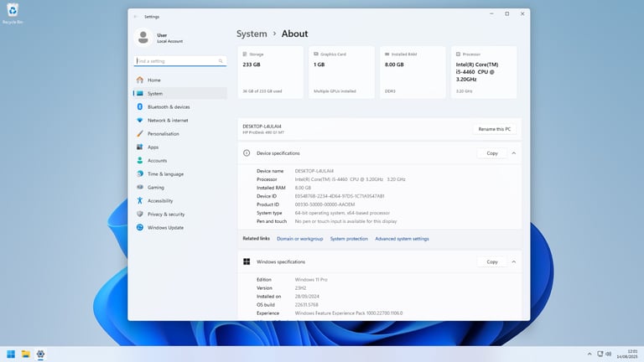Open Advanced system settings link
Image resolution: width=644 pixels, height=362 pixels.
[402, 239]
